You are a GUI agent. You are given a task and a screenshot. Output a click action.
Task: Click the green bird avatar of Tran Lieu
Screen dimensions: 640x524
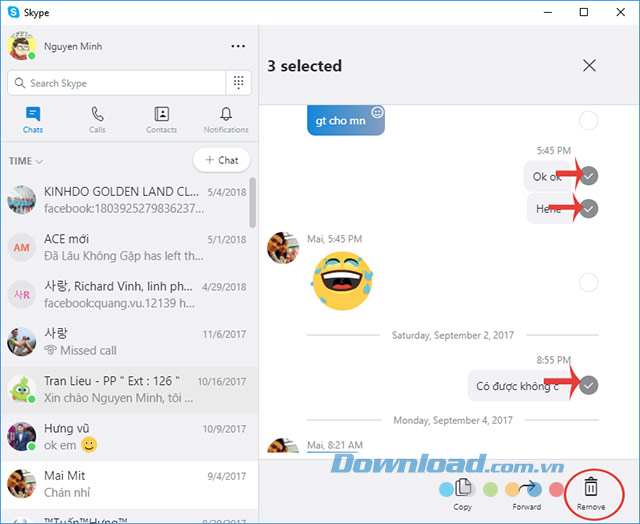(21, 389)
